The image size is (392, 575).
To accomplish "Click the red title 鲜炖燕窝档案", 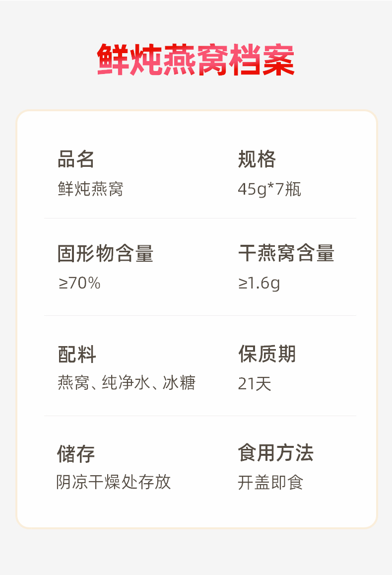I will click(196, 60).
